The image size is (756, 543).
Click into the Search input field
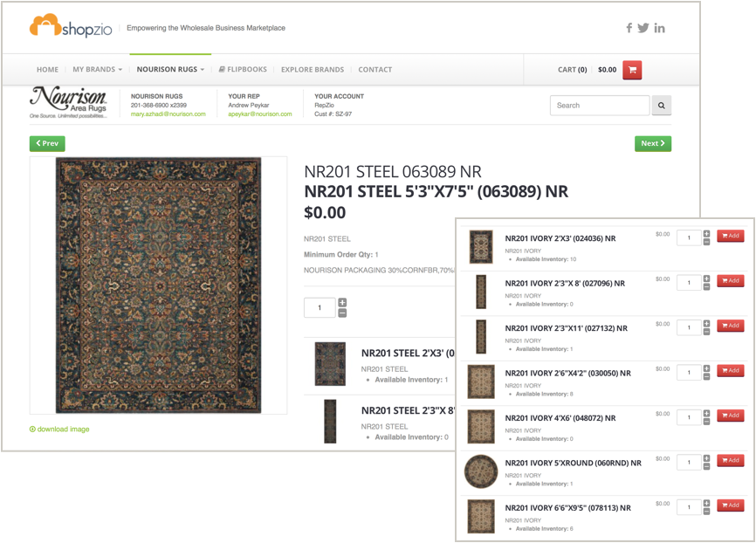coord(600,105)
